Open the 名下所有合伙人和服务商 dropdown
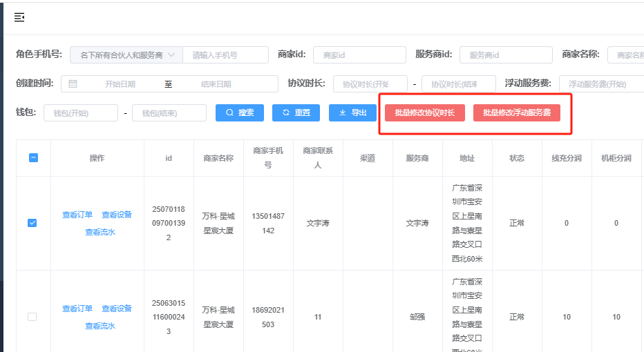 (126, 55)
